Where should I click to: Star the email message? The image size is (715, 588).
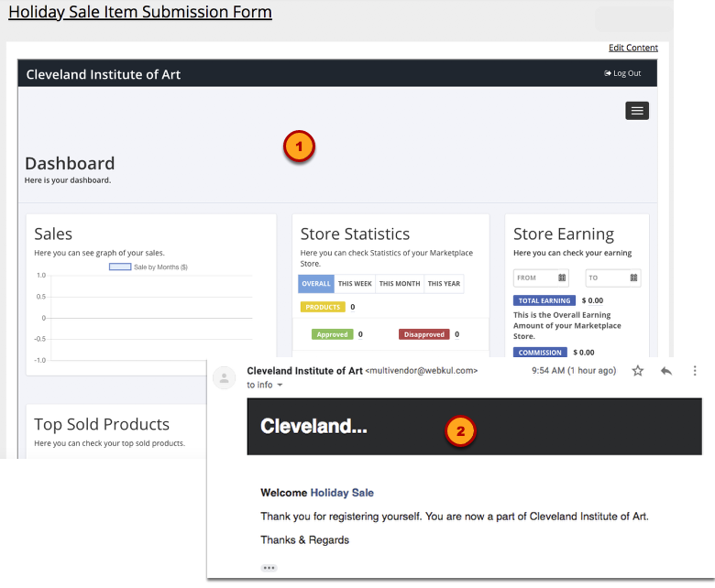click(x=637, y=371)
